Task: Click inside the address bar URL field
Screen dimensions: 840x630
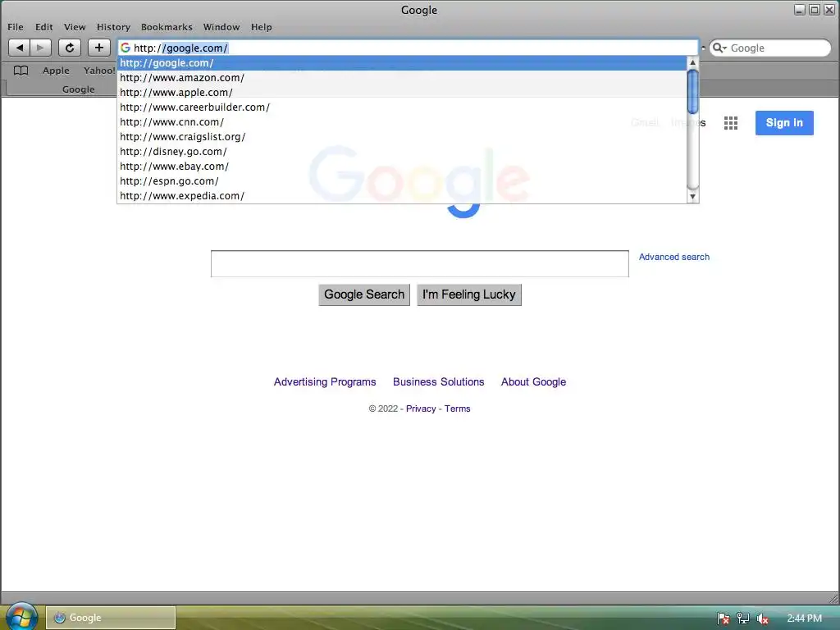Action: point(407,48)
